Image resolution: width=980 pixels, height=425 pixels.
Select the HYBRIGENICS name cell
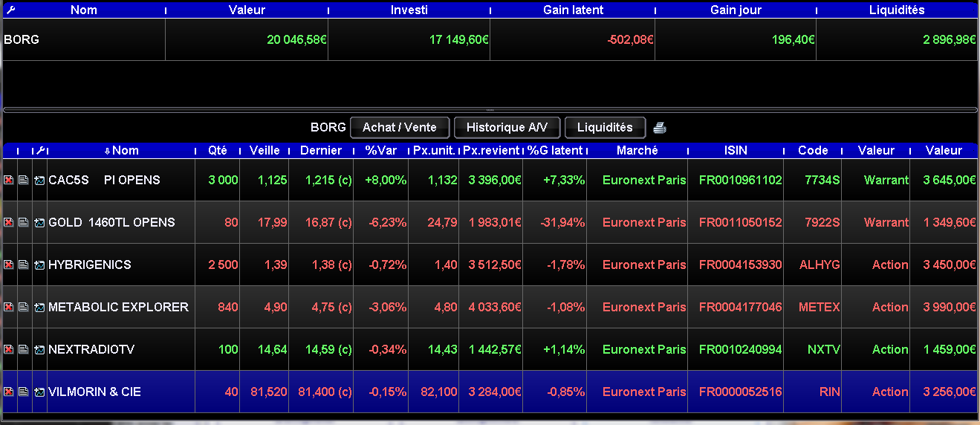tap(121, 265)
